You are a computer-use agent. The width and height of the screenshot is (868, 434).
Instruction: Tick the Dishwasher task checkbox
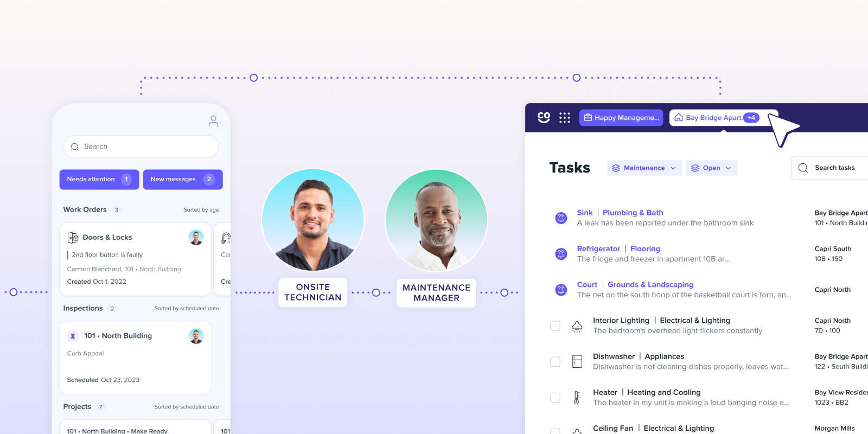pyautogui.click(x=555, y=361)
